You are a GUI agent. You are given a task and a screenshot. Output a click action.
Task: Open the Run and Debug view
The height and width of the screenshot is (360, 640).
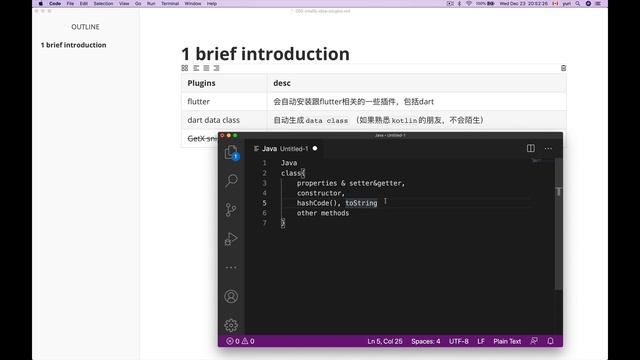point(231,238)
